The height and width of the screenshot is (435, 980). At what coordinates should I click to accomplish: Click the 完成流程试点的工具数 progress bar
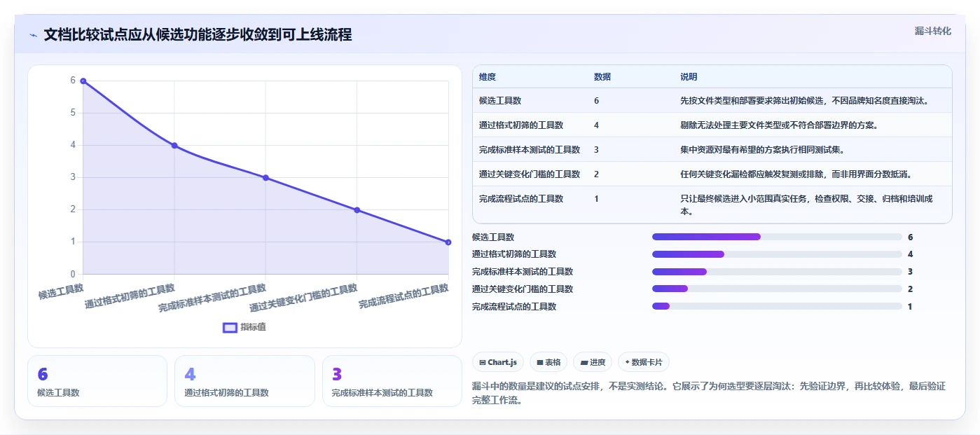777,306
